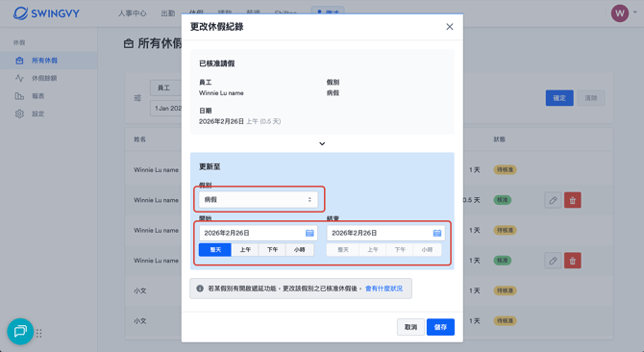The image size is (644, 352).
Task: Open the calendar icon in 開始 date field
Action: (x=310, y=233)
